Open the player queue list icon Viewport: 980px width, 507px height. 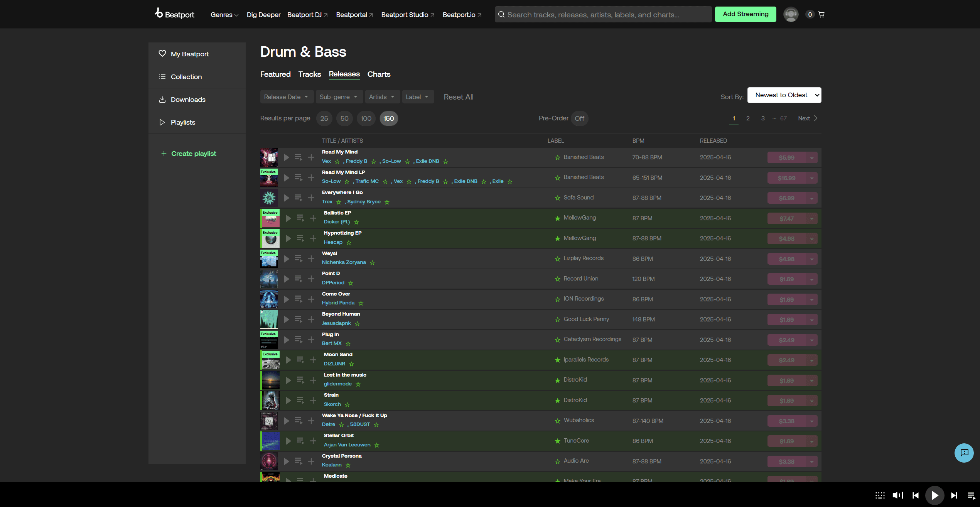[x=972, y=495]
